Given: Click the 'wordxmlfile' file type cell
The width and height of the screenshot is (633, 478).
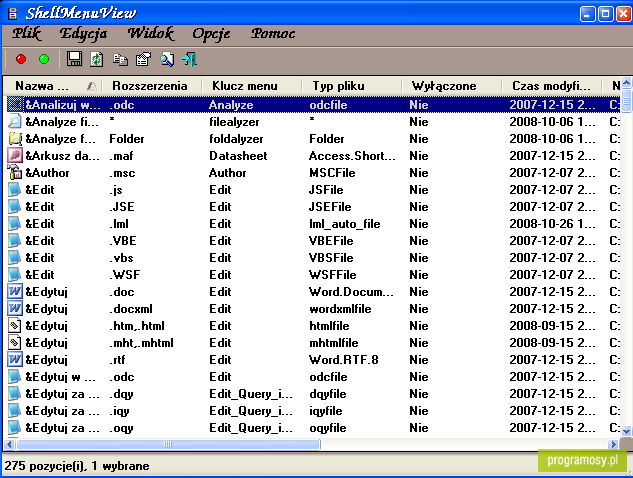Looking at the screenshot, I should pyautogui.click(x=340, y=308).
